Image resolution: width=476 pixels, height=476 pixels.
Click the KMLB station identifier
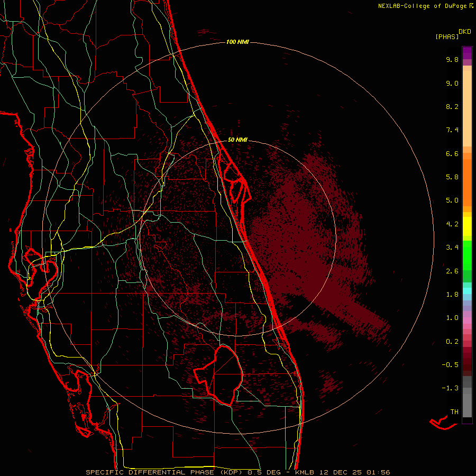305,472
